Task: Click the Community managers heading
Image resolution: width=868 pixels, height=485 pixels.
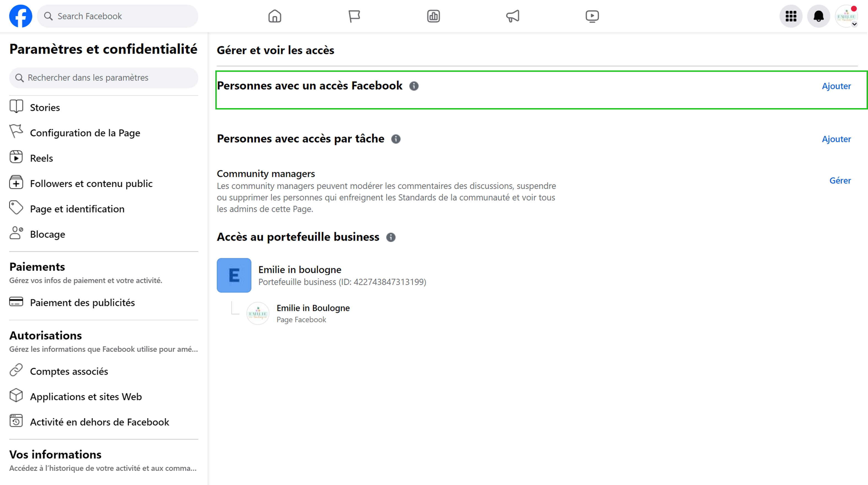Action: (x=266, y=174)
